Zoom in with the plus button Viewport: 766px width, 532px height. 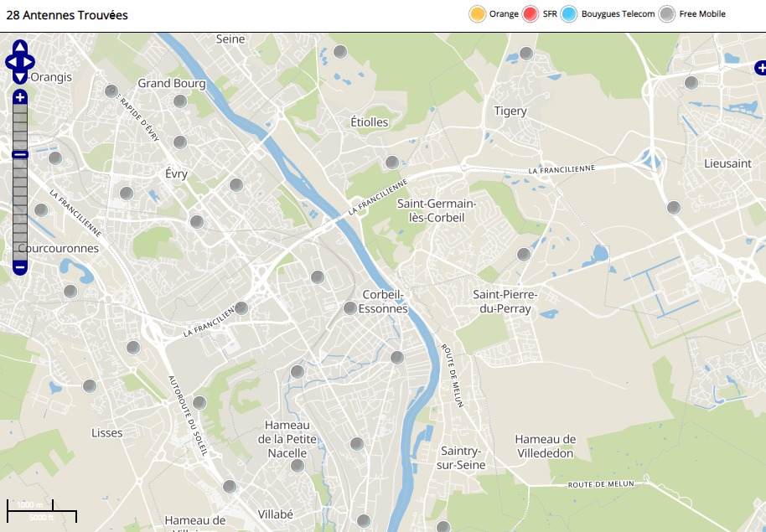pos(20,97)
